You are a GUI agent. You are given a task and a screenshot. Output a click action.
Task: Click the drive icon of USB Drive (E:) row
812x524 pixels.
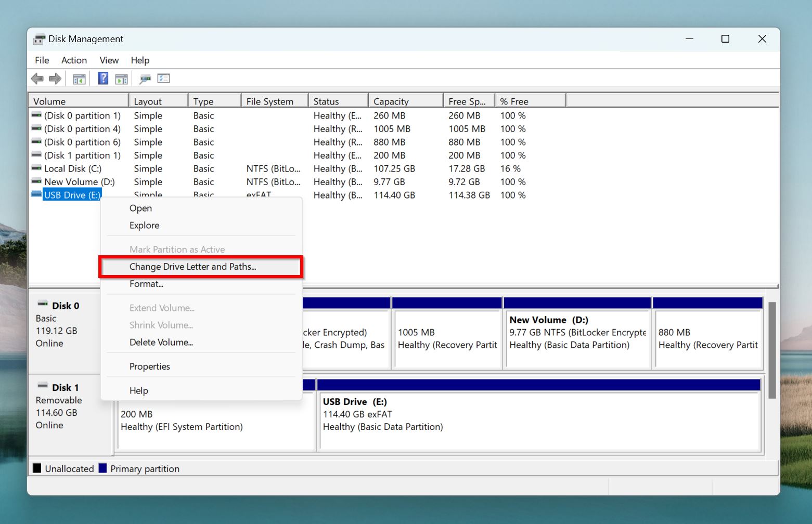(x=36, y=194)
